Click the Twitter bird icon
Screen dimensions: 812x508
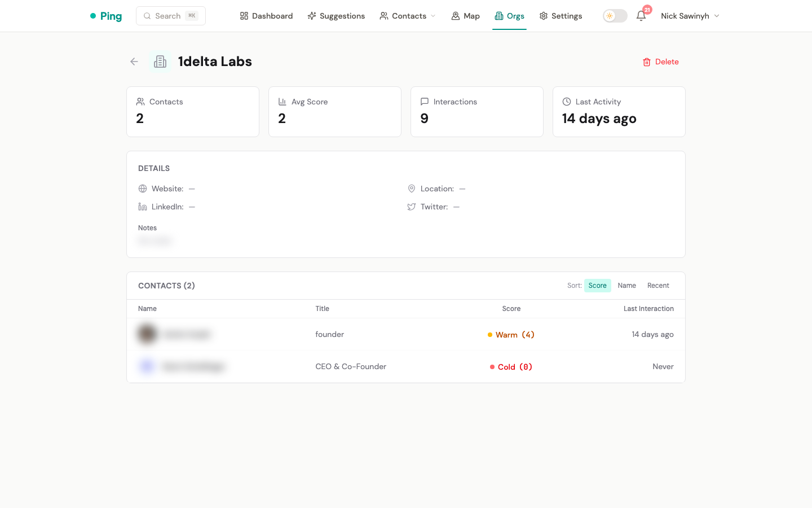point(412,207)
